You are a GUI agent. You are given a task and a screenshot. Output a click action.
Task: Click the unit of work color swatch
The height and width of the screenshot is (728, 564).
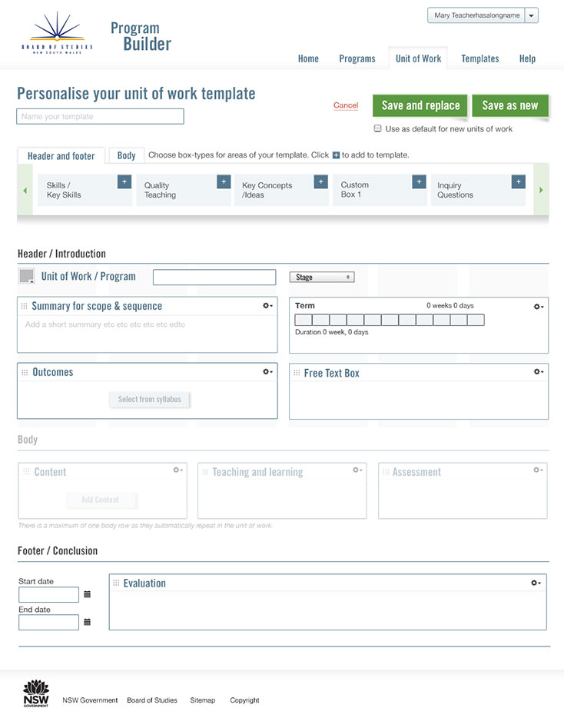pos(27,276)
